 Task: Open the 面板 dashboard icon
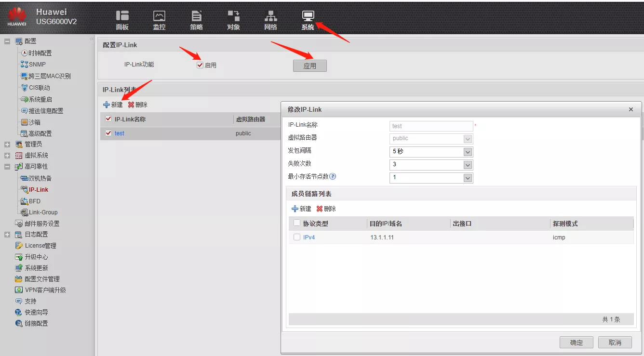(x=122, y=16)
